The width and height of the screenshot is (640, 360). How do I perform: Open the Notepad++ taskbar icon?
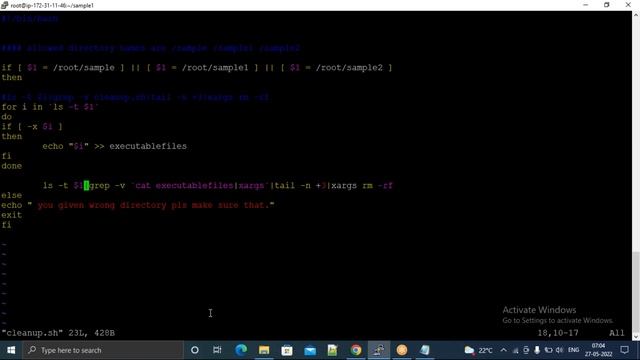tap(333, 350)
